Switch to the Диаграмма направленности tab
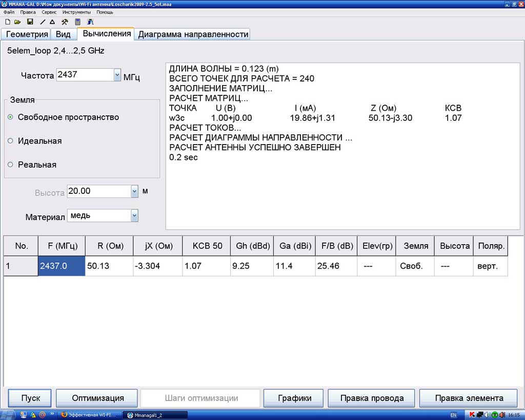This screenshot has width=525, height=420. click(193, 34)
